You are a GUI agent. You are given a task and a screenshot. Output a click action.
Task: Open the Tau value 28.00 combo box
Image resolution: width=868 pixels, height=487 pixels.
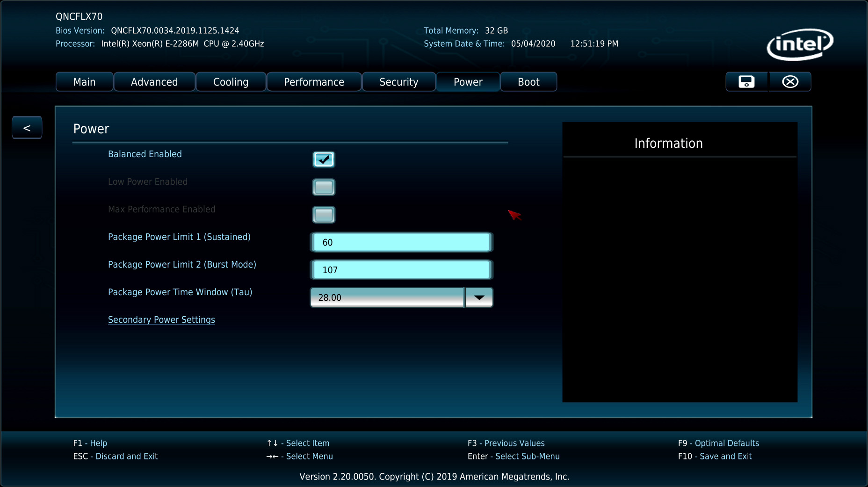tap(387, 298)
